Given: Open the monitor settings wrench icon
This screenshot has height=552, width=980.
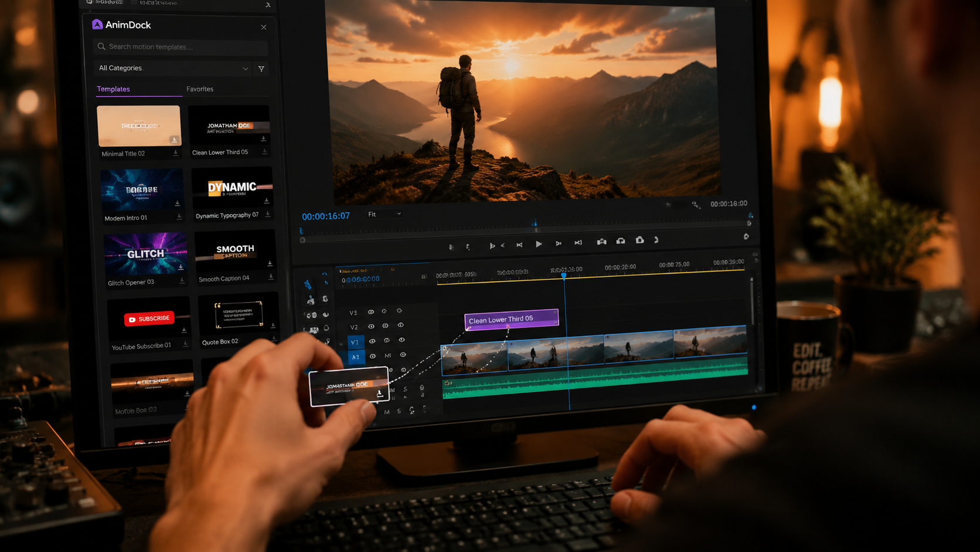Looking at the screenshot, I should pyautogui.click(x=695, y=204).
